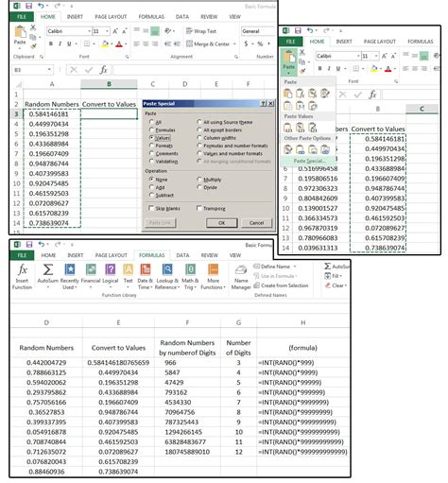Tick Skip blanks checkbox in Paste Special dialog
The width and height of the screenshot is (448, 483).
151,208
